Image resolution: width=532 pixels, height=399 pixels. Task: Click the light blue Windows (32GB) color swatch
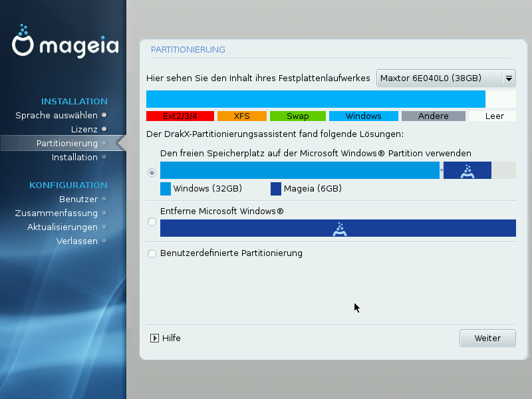tap(166, 189)
